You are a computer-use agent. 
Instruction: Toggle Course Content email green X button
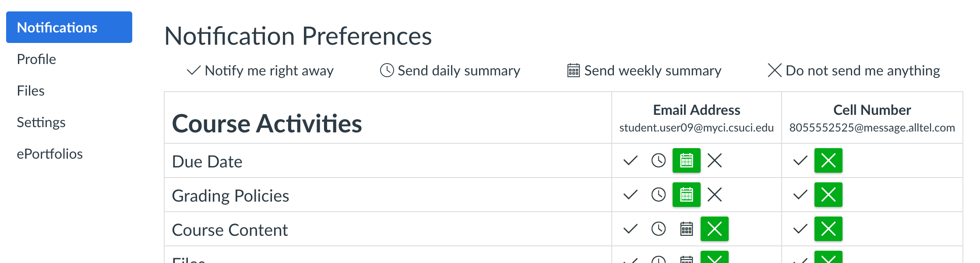[x=714, y=229]
